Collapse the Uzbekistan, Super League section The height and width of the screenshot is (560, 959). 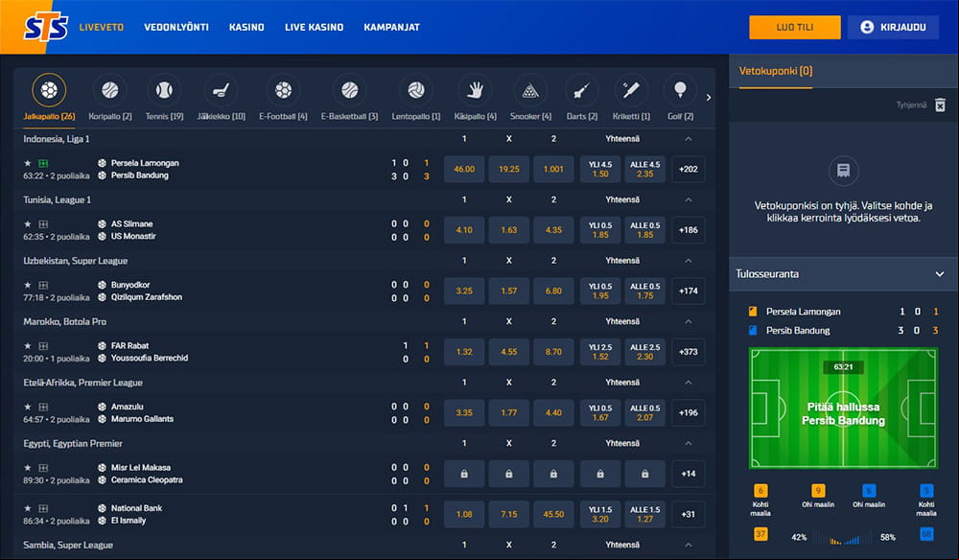click(x=688, y=261)
